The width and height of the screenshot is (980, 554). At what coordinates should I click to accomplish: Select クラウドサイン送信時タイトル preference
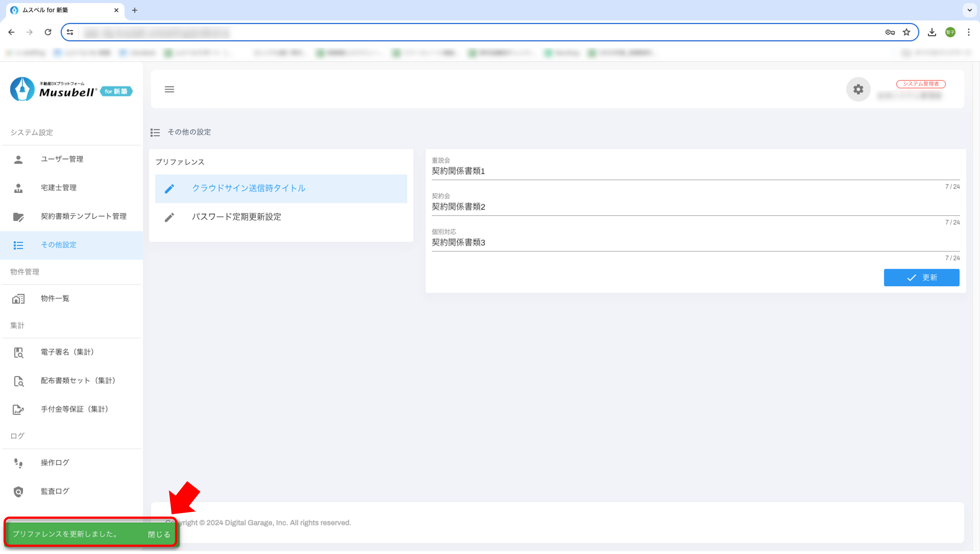[249, 188]
